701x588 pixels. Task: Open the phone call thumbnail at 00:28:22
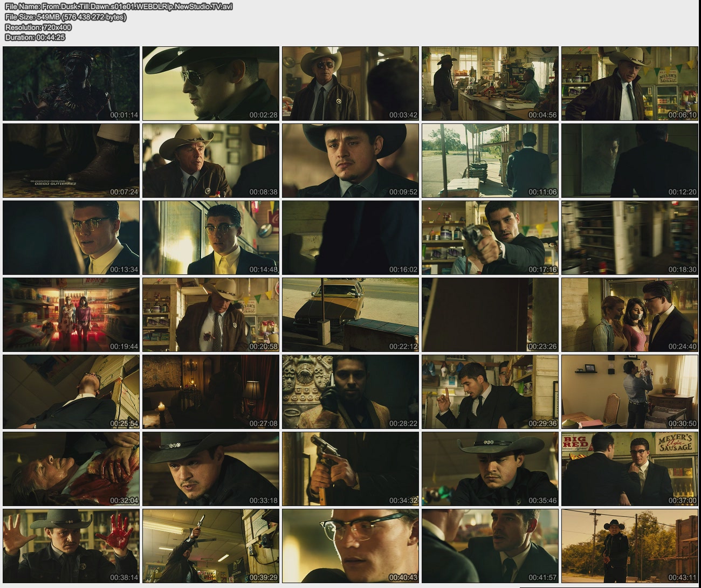(350, 392)
